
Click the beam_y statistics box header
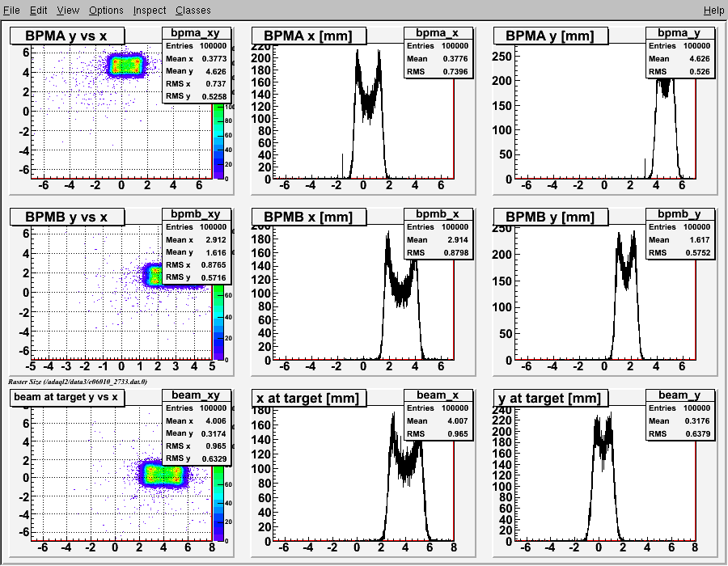point(680,395)
